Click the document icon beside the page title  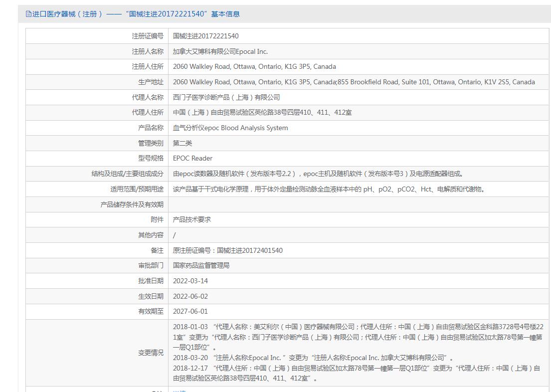[28, 14]
